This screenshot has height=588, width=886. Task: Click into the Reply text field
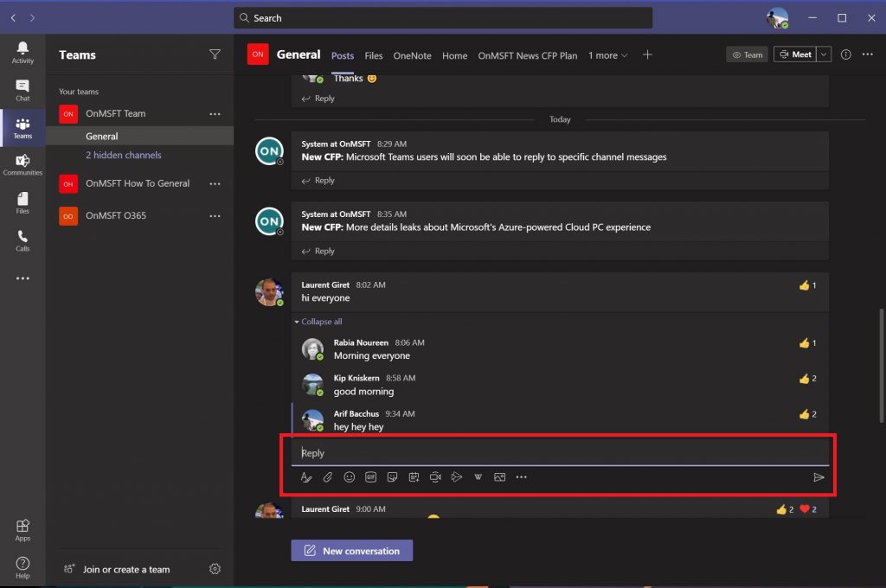(x=560, y=453)
